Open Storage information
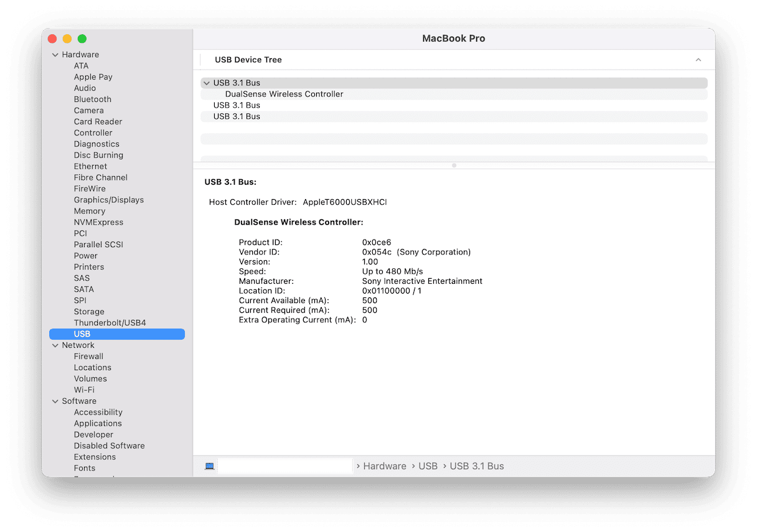Image resolution: width=757 pixels, height=532 pixels. tap(89, 312)
